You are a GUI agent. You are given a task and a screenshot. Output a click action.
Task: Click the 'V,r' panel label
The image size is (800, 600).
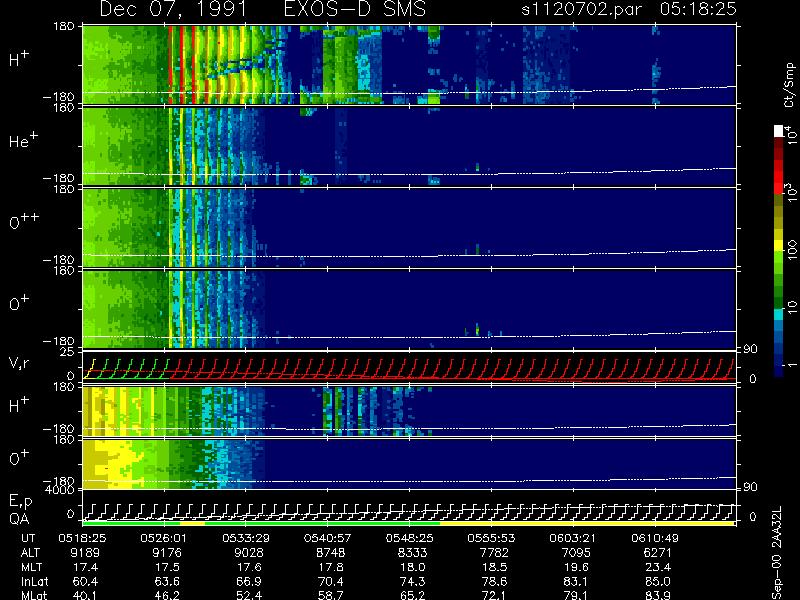[x=19, y=363]
